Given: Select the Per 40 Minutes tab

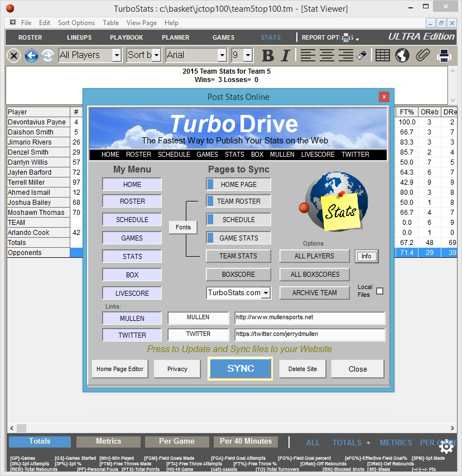Looking at the screenshot, I should click(246, 441).
